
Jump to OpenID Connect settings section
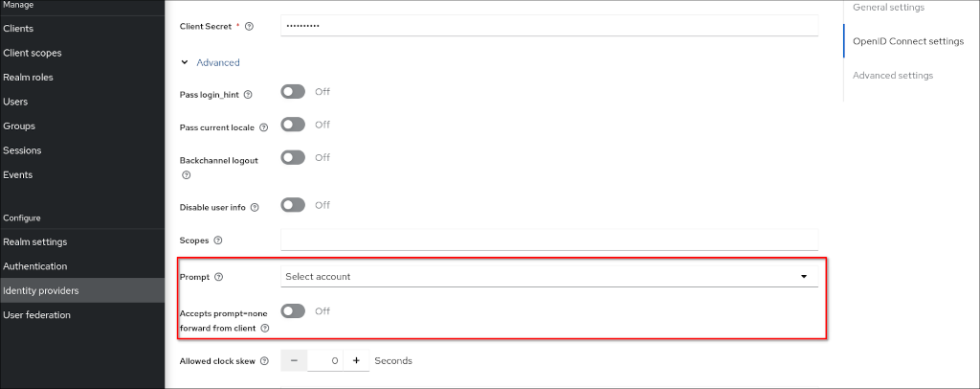click(x=907, y=41)
